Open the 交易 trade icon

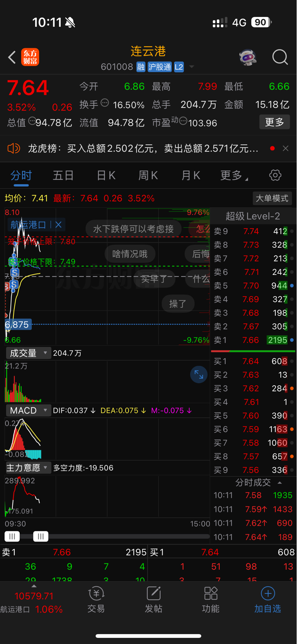[96, 600]
